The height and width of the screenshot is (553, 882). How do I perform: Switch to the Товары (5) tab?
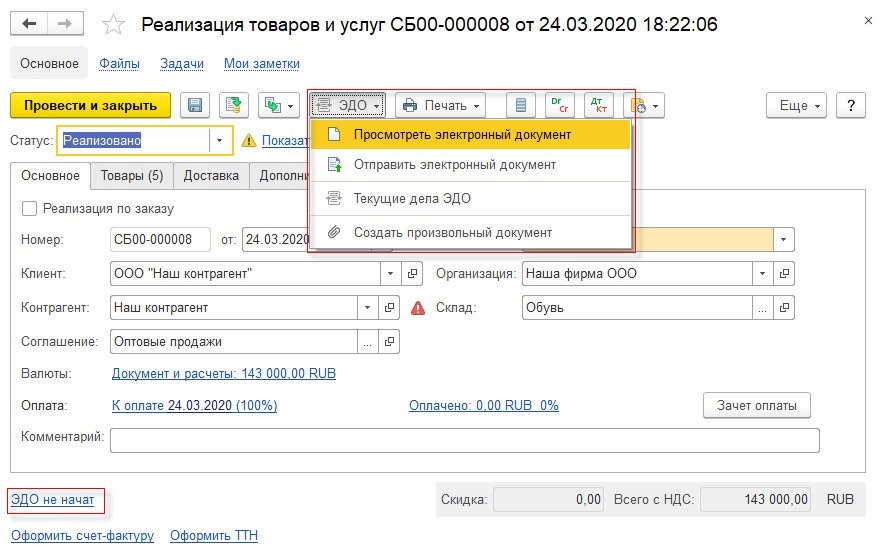[x=132, y=176]
